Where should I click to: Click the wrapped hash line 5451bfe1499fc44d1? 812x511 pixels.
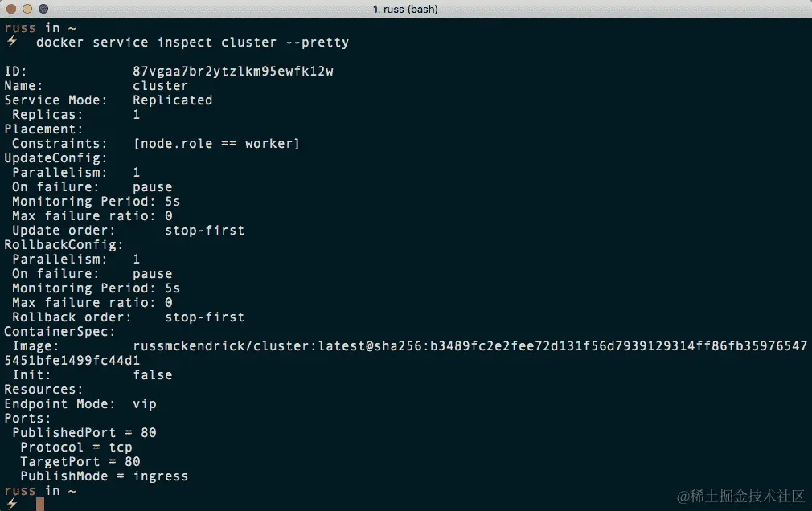[72, 361]
